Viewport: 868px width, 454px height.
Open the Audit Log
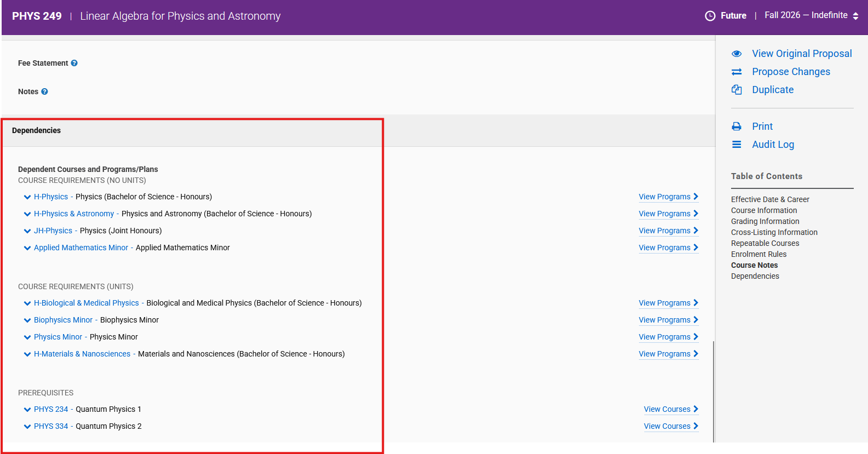click(773, 145)
